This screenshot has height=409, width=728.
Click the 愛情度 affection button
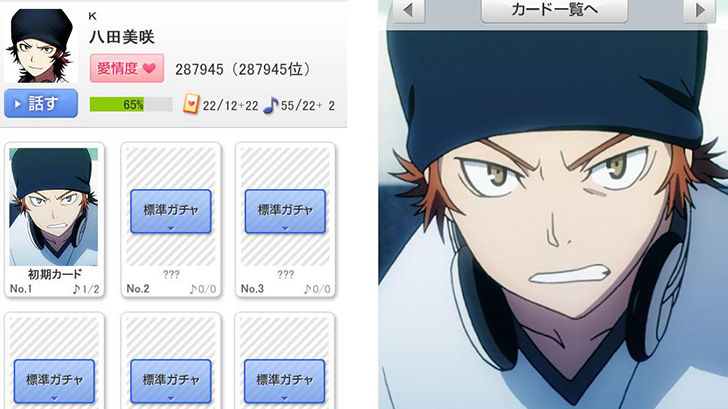[x=127, y=68]
